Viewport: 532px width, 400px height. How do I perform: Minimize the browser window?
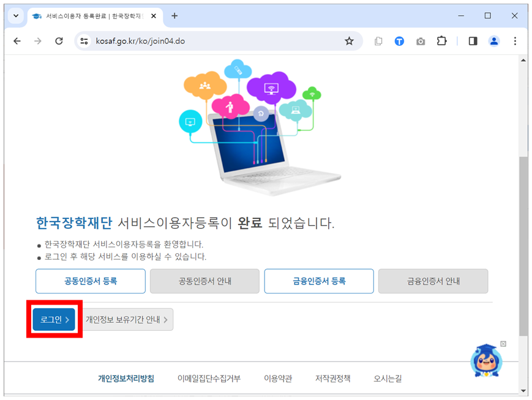(461, 15)
